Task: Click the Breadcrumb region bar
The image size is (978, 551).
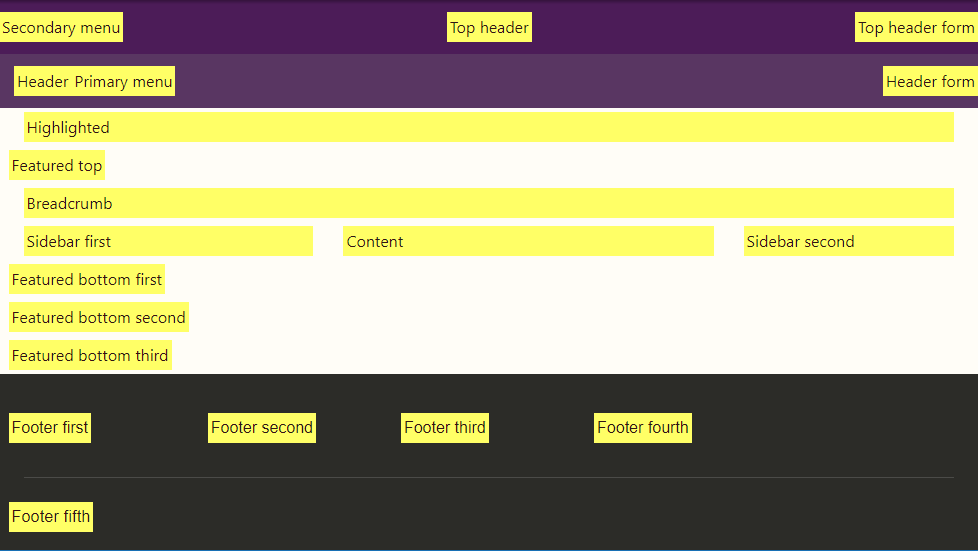Action: [489, 203]
